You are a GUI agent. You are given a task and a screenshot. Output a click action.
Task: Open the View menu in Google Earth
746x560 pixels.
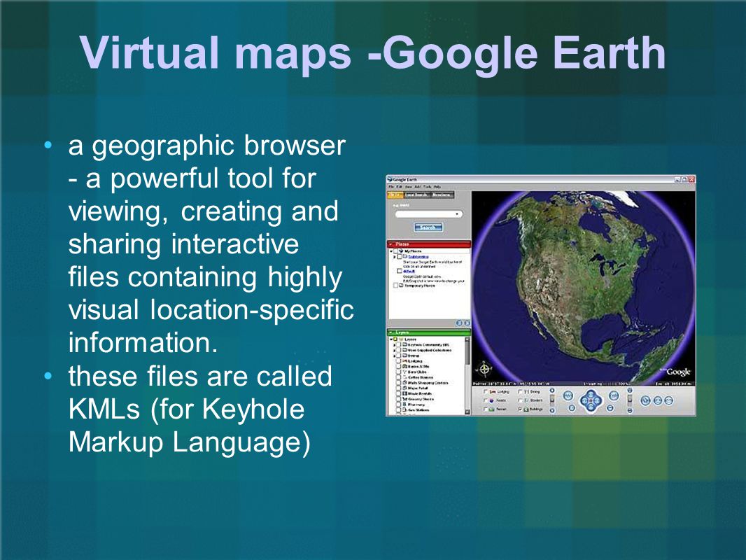coord(409,187)
